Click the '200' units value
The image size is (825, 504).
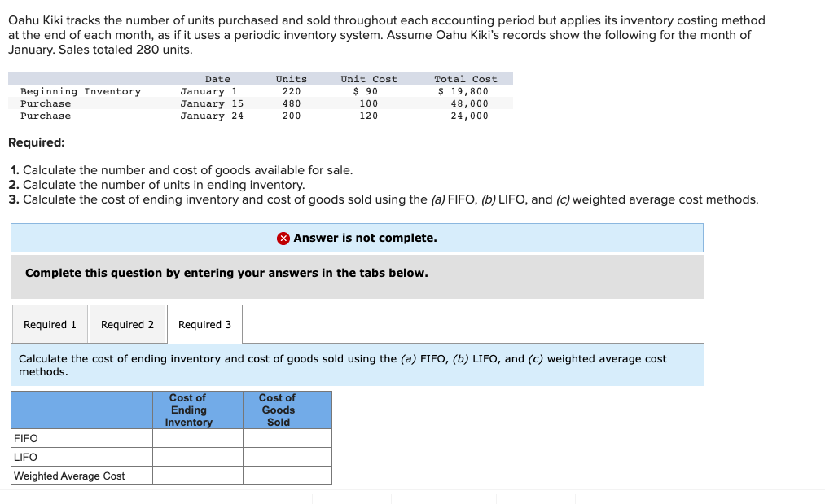(x=292, y=116)
